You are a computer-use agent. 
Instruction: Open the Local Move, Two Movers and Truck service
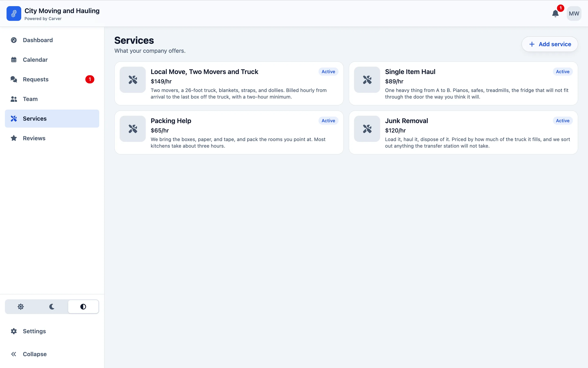(229, 83)
